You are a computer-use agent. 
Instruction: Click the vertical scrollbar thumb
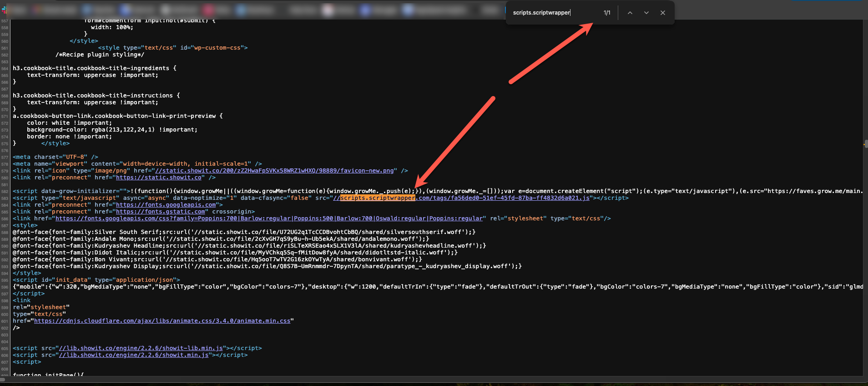coord(866,144)
